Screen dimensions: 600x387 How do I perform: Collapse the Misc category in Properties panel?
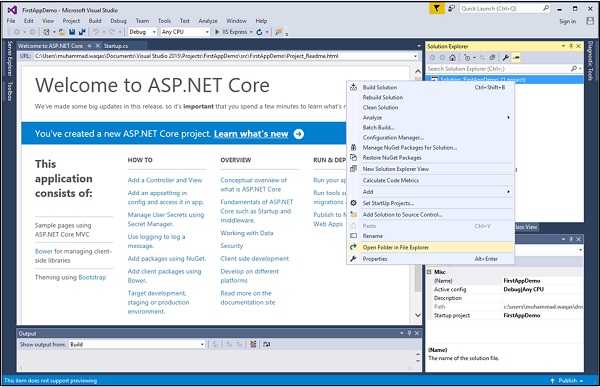(429, 272)
